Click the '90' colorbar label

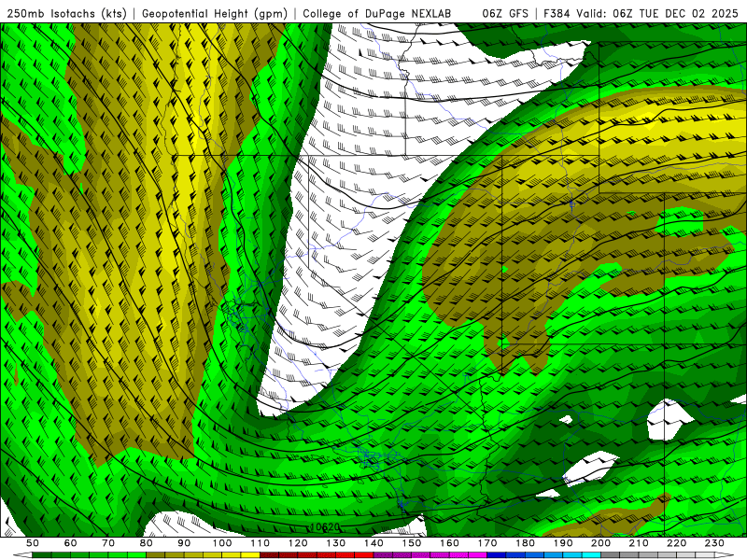184,543
